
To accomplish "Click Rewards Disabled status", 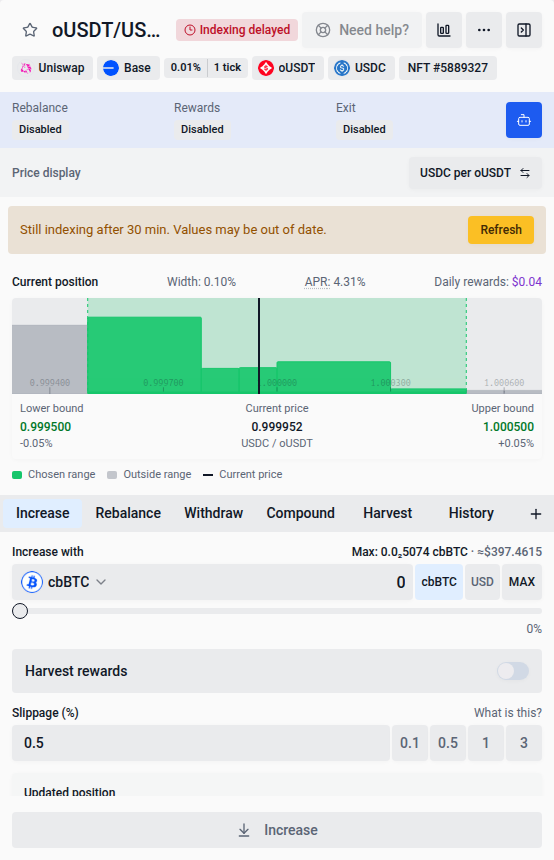I will tap(202, 129).
